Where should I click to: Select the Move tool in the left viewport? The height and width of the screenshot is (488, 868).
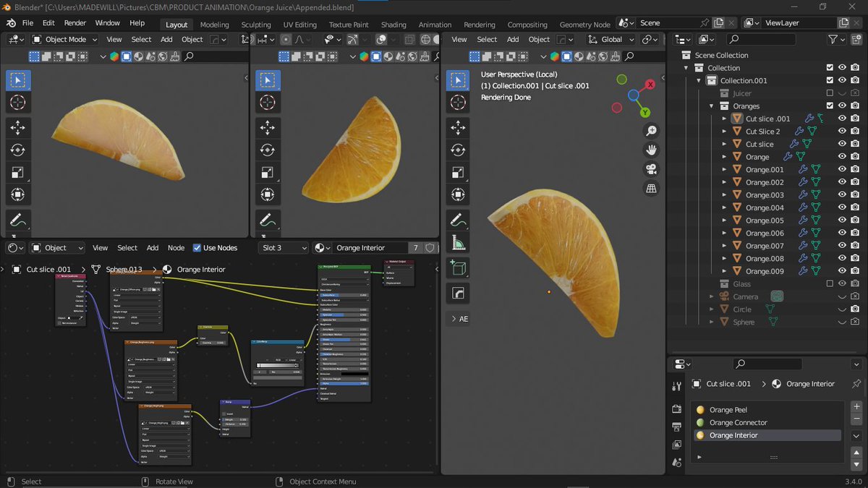(18, 128)
